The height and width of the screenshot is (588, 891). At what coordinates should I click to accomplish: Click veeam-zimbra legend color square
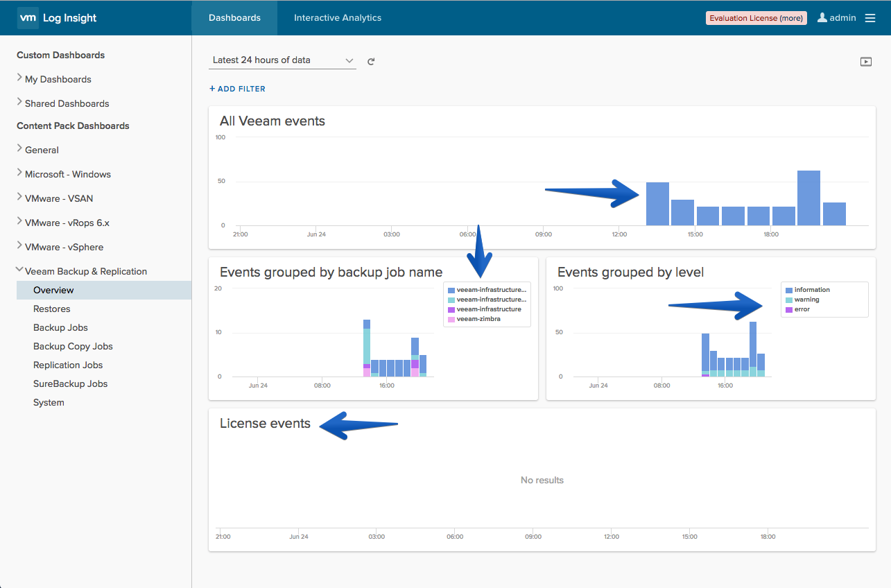click(451, 319)
